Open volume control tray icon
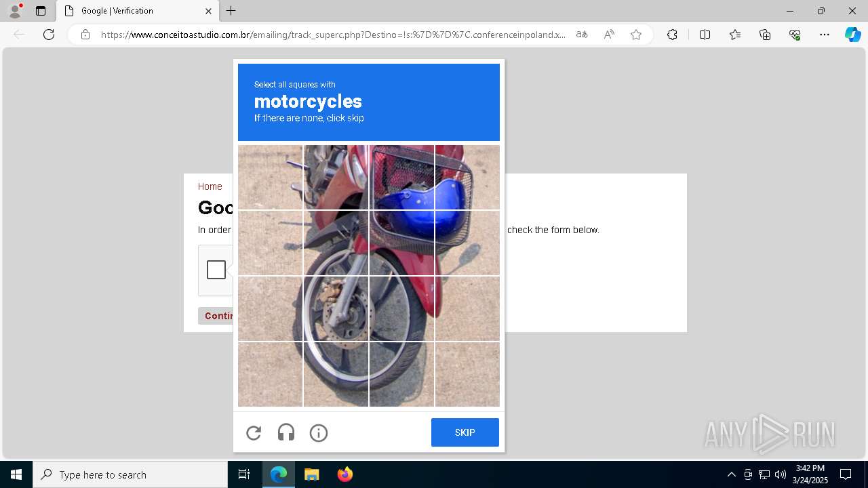 click(x=780, y=474)
